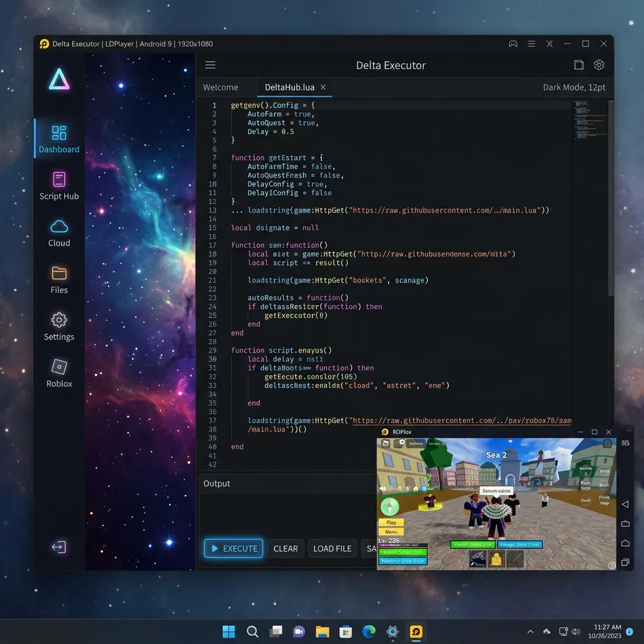The height and width of the screenshot is (644, 644).
Task: Open the LDPlayer title bar menu icon
Action: [x=531, y=43]
